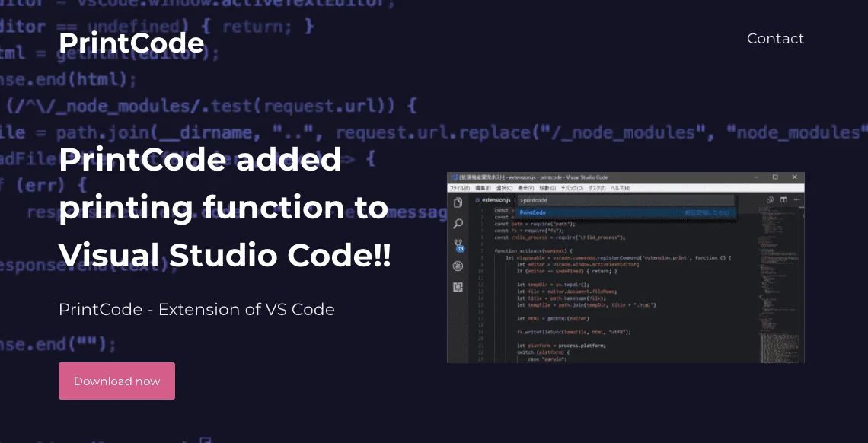Viewport: 868px width, 443px height.
Task: Choose the PrintCode suggestion in the command palette
Action: coord(626,212)
